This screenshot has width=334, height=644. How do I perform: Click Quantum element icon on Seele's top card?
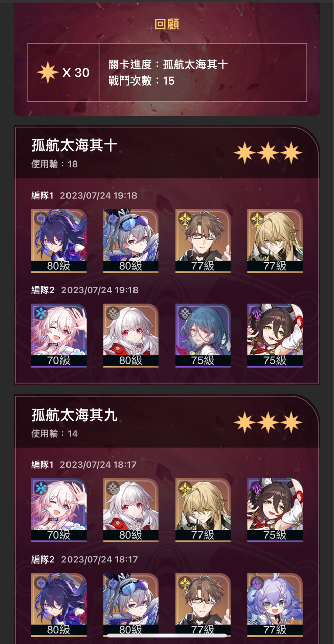click(x=40, y=218)
